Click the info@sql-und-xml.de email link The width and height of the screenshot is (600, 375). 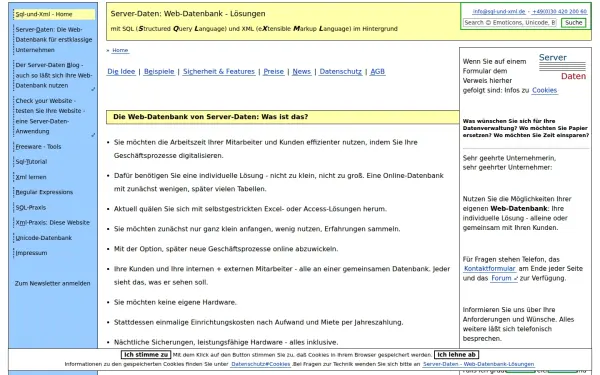click(x=499, y=11)
